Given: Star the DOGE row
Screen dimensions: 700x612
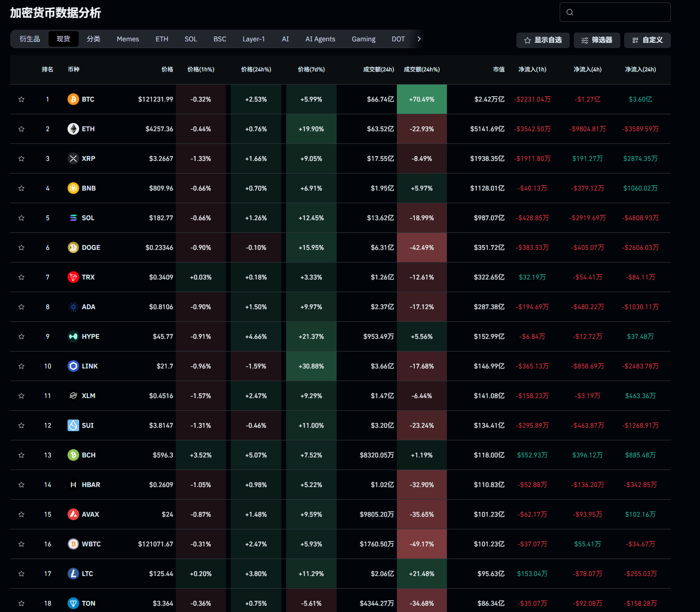Looking at the screenshot, I should click(x=21, y=247).
